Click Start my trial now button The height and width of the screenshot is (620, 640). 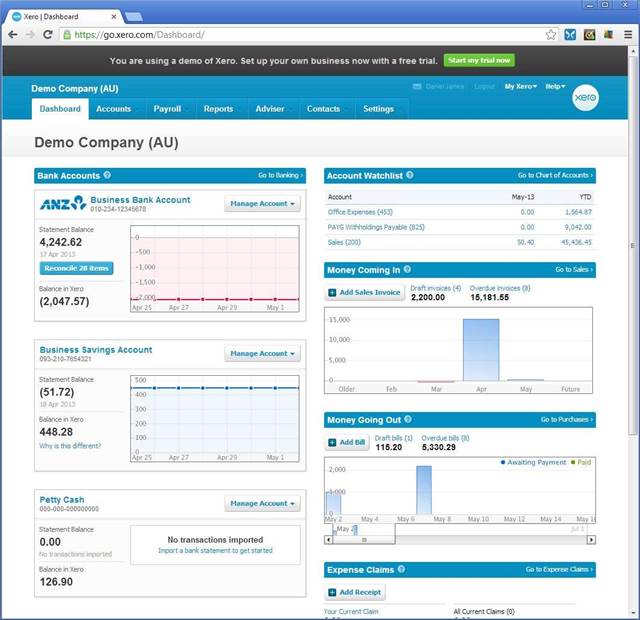tap(479, 60)
